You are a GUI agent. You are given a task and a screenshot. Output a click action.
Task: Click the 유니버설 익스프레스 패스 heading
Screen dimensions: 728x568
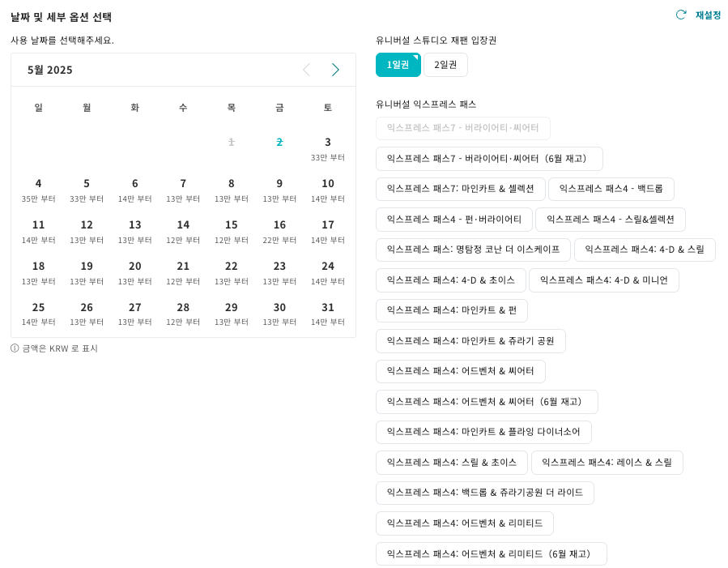(426, 104)
